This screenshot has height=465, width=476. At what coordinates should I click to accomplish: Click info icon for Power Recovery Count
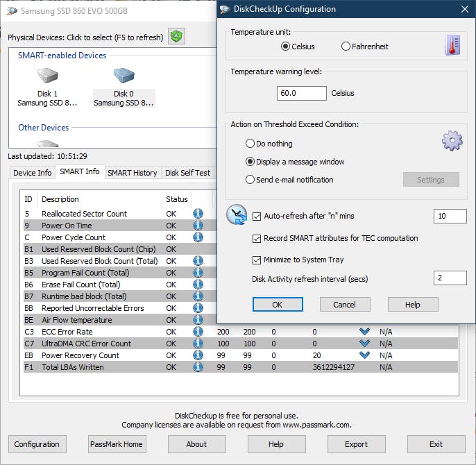(x=198, y=355)
